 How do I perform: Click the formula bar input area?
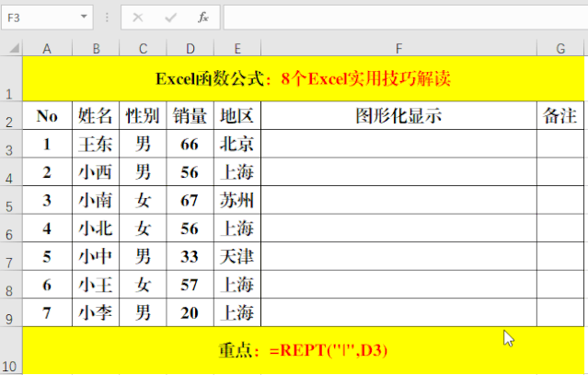coord(406,18)
